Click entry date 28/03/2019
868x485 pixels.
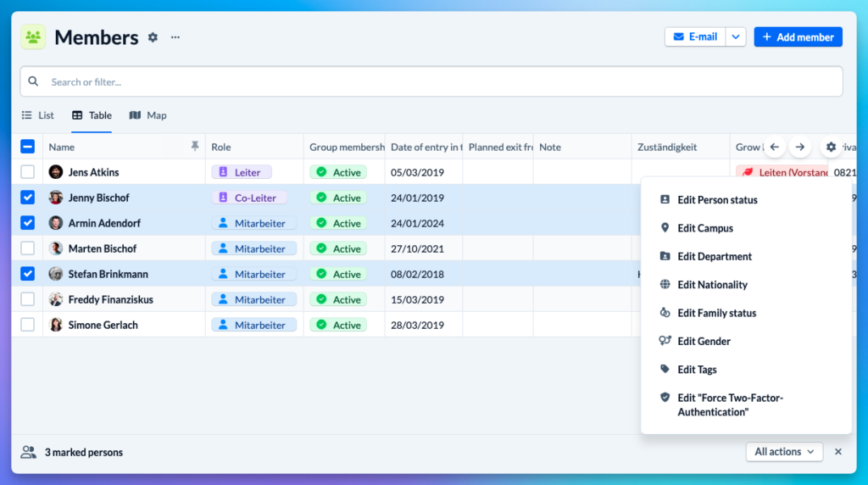pos(417,325)
